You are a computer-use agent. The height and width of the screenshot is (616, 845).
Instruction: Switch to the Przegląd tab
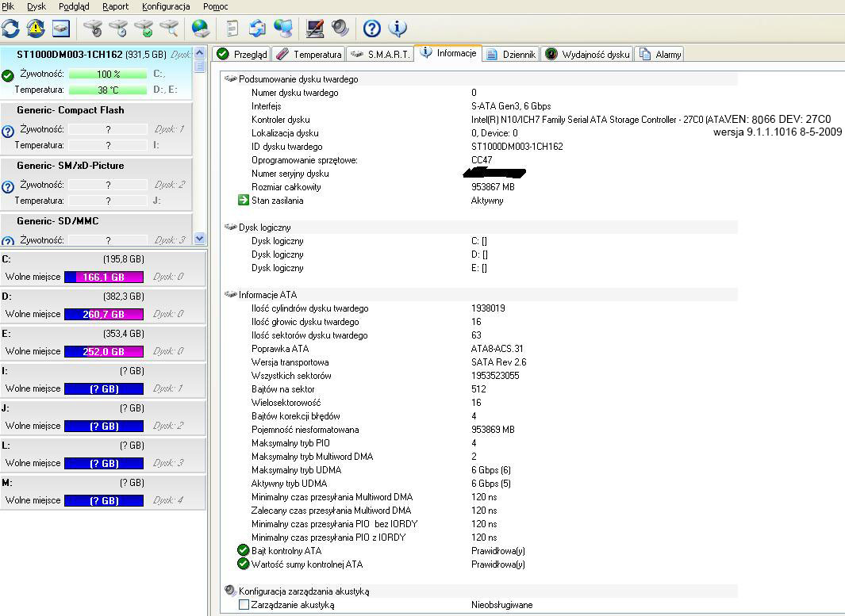tap(242, 54)
